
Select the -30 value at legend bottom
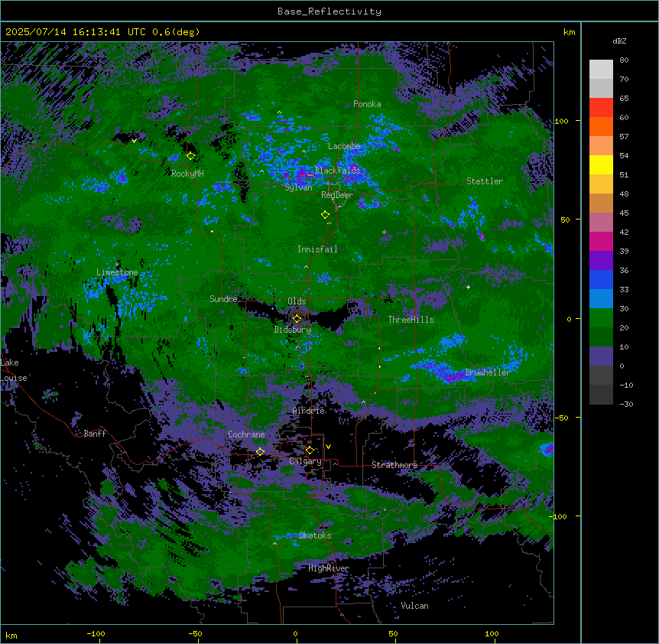point(626,405)
